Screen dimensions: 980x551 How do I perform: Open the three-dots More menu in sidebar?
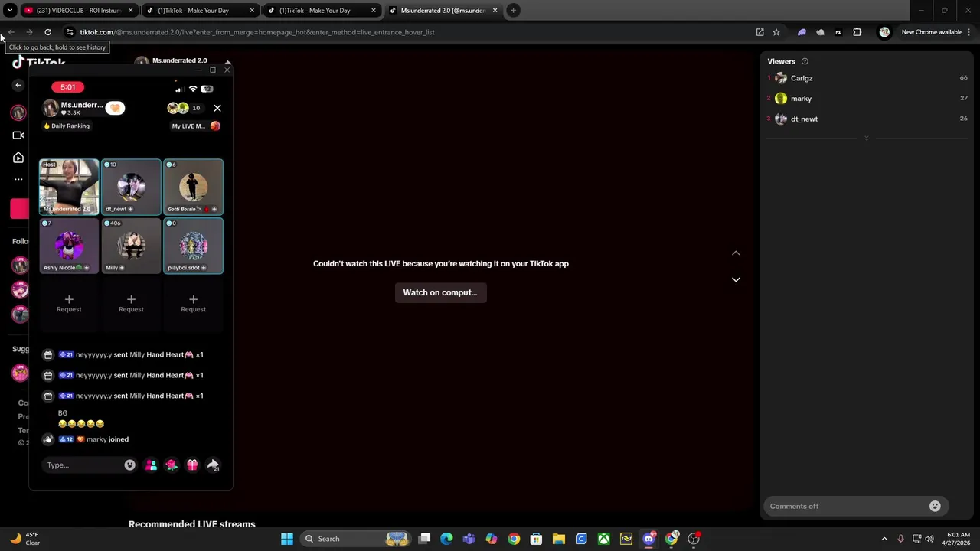pyautogui.click(x=18, y=179)
